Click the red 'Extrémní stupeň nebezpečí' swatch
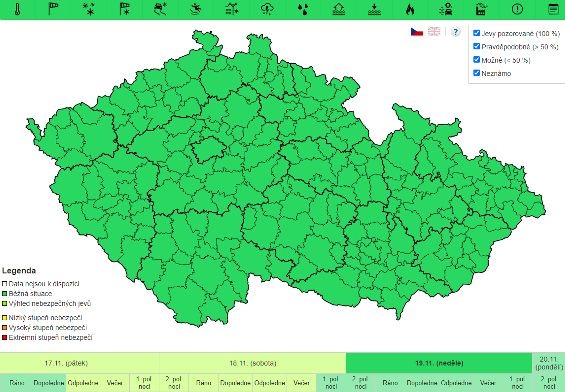This screenshot has height=392, width=565. click(x=4, y=337)
